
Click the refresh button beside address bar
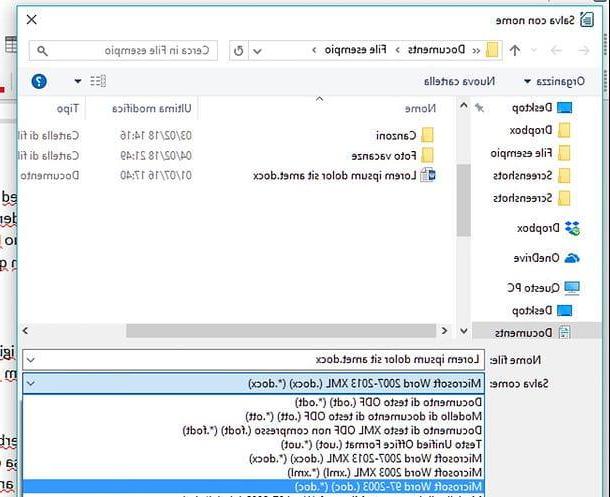pos(238,51)
